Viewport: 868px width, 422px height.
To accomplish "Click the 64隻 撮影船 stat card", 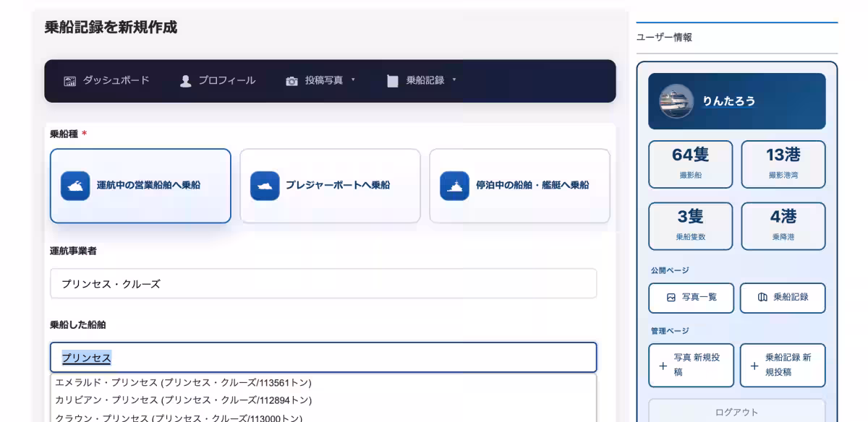I will click(x=691, y=164).
